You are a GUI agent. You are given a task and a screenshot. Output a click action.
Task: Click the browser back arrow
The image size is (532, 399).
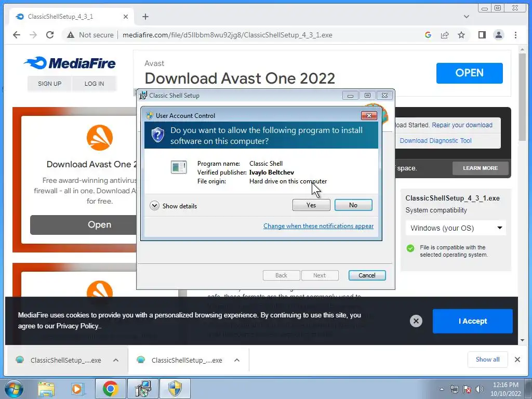pos(16,35)
